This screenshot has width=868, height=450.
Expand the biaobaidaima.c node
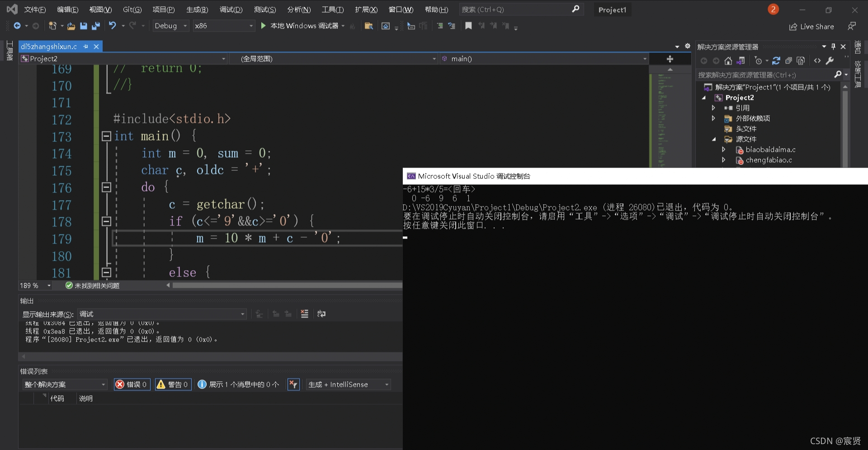point(723,150)
